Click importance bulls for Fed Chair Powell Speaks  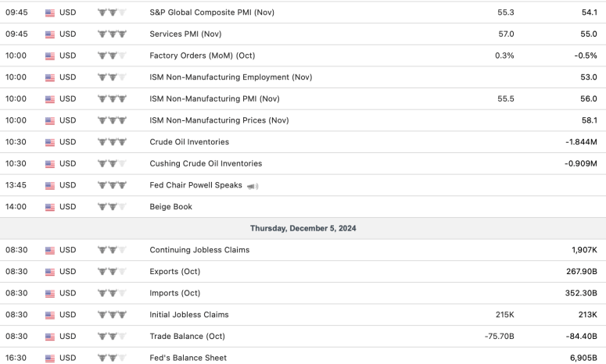[x=112, y=185]
